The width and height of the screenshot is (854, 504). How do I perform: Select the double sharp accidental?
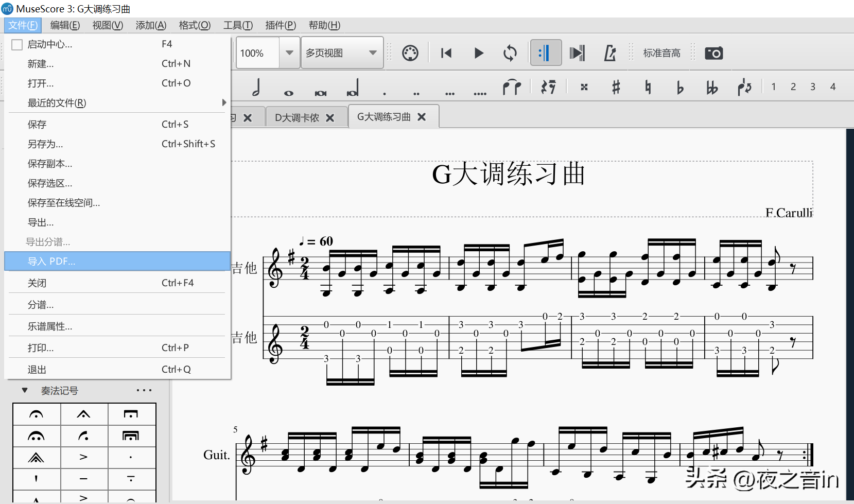coord(584,87)
